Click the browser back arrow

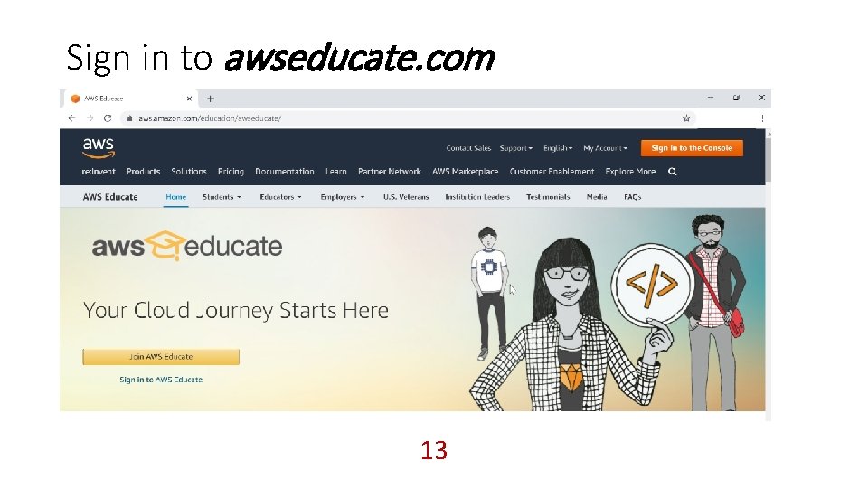[x=71, y=117]
